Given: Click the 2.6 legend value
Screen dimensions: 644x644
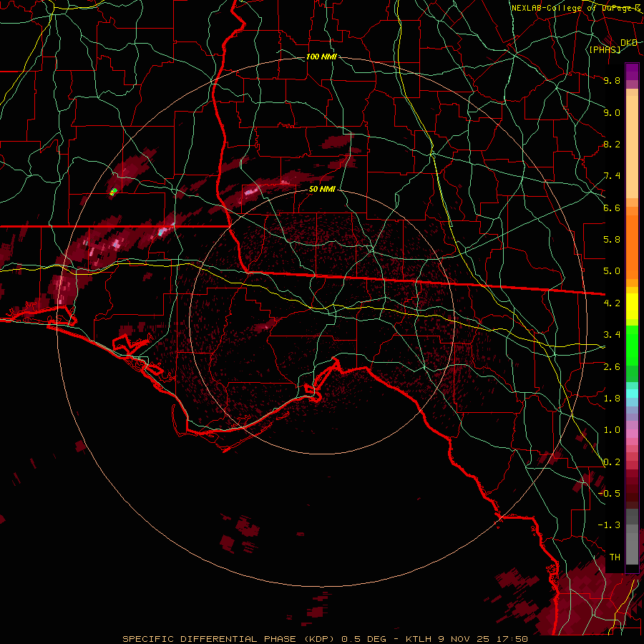Looking at the screenshot, I should tap(612, 367).
